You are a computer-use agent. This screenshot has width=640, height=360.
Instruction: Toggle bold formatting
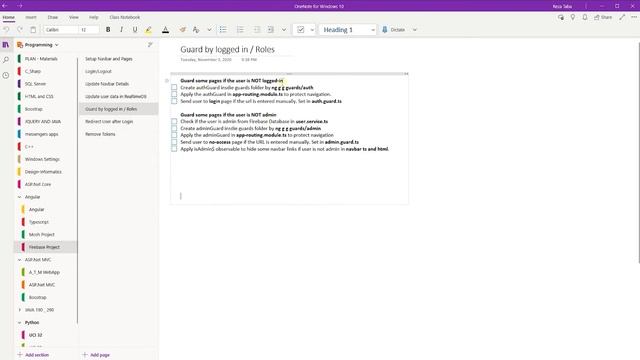[x=108, y=30]
